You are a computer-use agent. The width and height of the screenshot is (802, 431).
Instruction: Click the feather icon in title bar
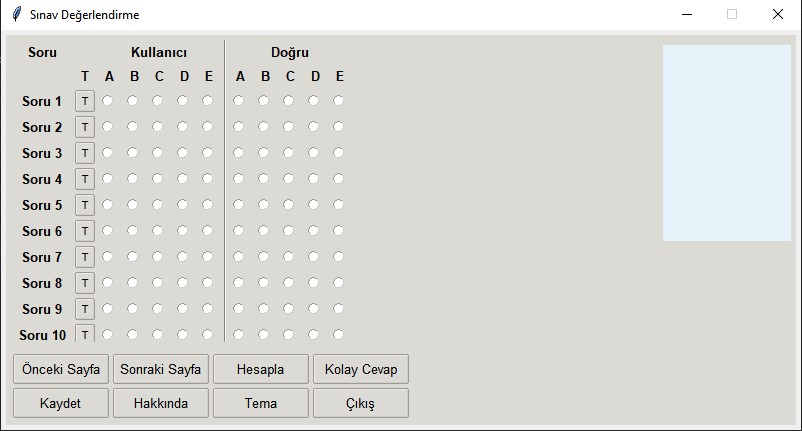(x=16, y=15)
